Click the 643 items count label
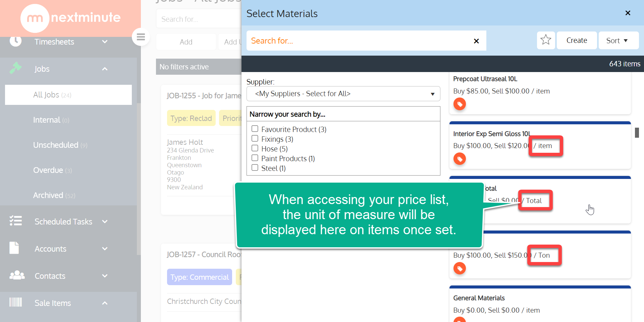This screenshot has width=644, height=322. pyautogui.click(x=625, y=64)
